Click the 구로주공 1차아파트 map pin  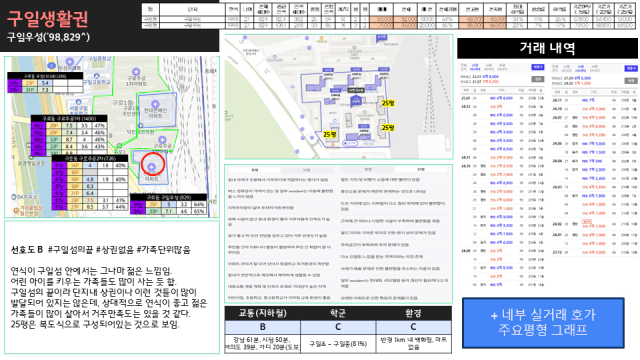(136, 72)
